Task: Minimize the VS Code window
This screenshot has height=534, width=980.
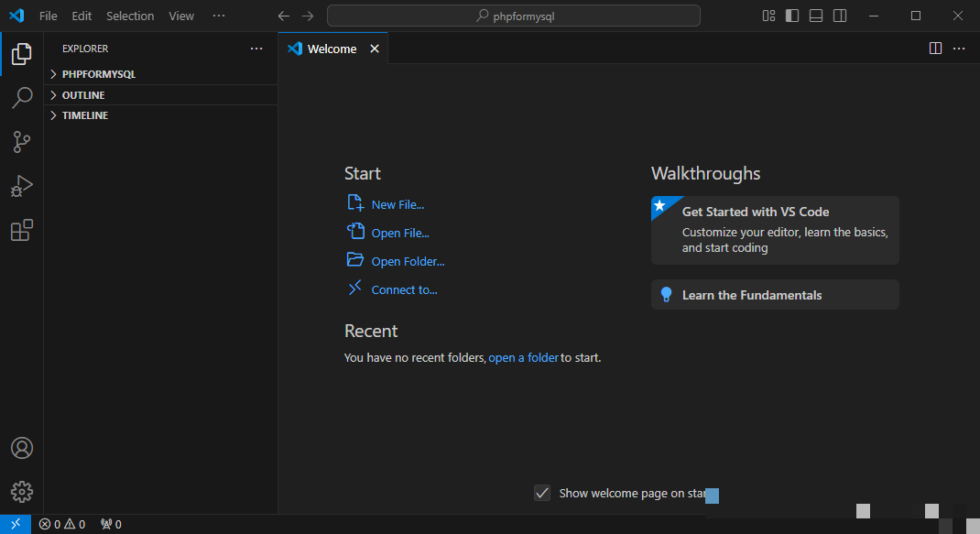Action: tap(874, 16)
